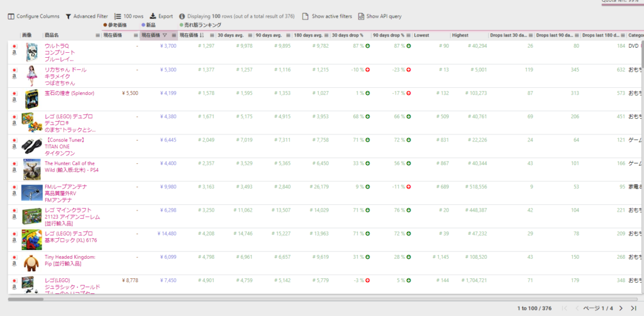The image size is (644, 316).
Task: Click the ウルトラQ product thumbnail image
Action: [31, 53]
